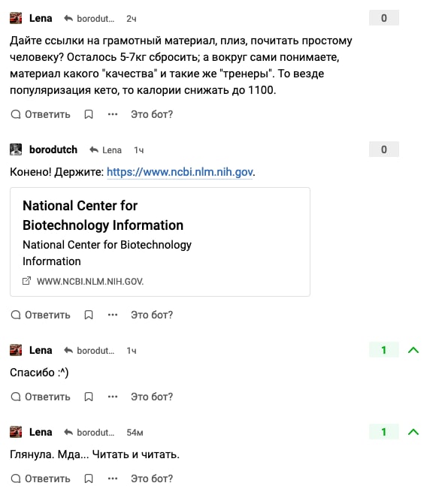Open the National Center for Biotechnology Information card
This screenshot has height=498, width=448.
[160, 242]
